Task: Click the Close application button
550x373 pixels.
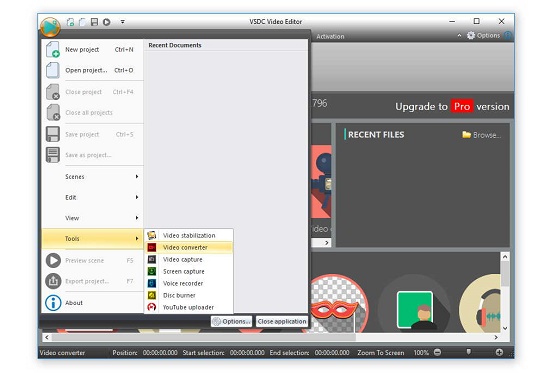Action: pos(282,321)
